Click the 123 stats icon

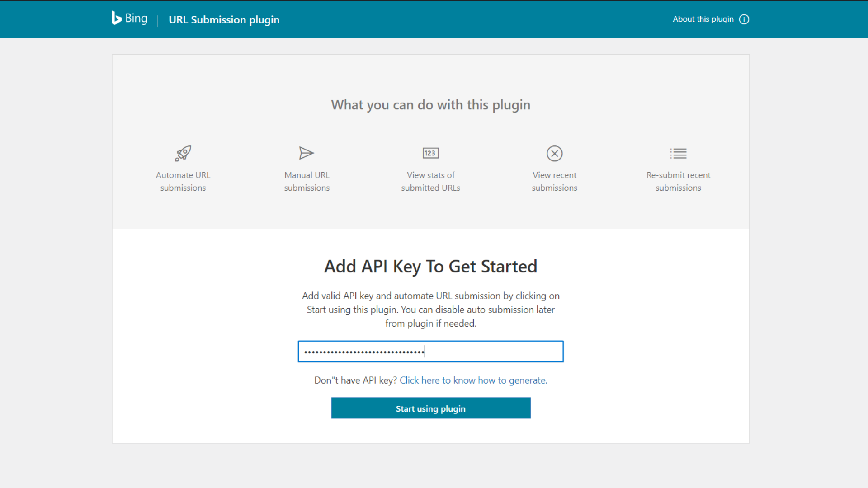[x=430, y=153]
